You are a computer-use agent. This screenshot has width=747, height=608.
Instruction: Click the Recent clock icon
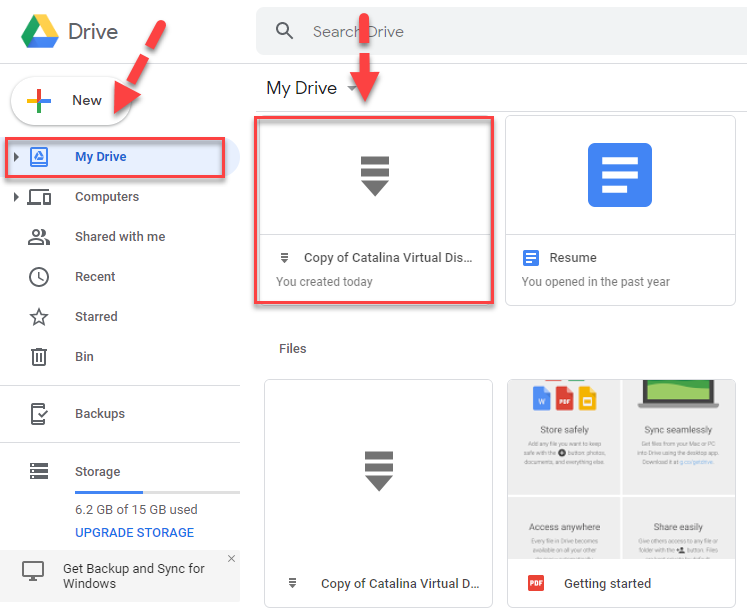click(x=39, y=277)
